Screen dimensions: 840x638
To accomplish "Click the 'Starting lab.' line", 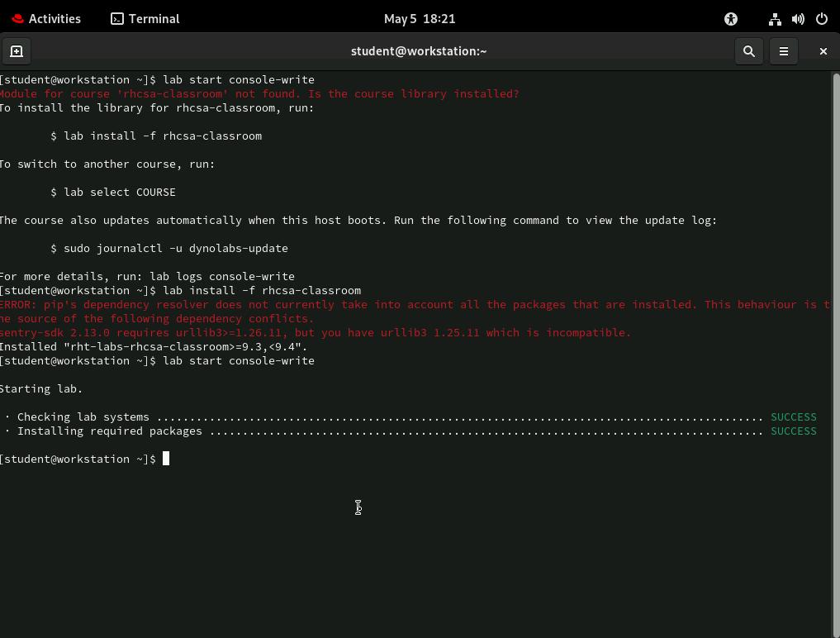I will [41, 388].
